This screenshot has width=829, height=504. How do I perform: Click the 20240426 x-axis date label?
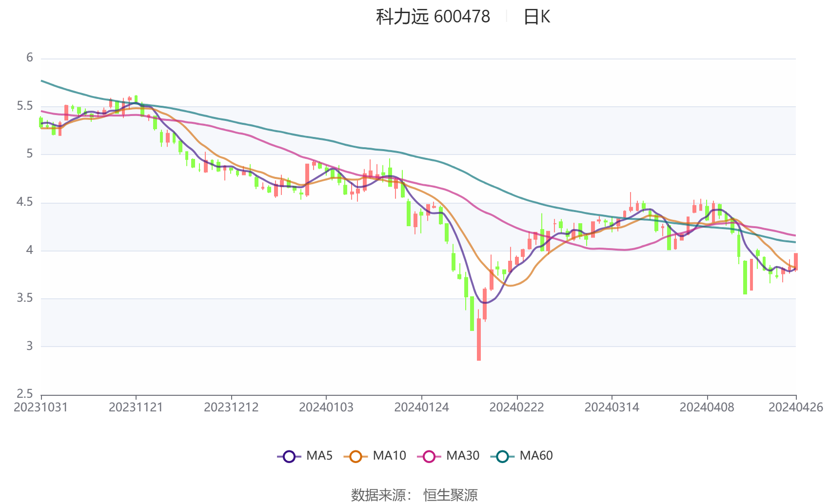point(796,407)
